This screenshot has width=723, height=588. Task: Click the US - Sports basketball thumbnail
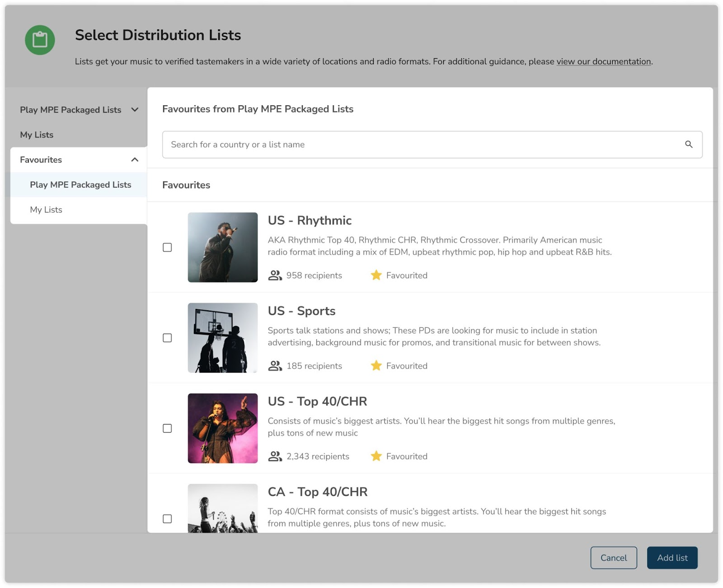tap(223, 338)
